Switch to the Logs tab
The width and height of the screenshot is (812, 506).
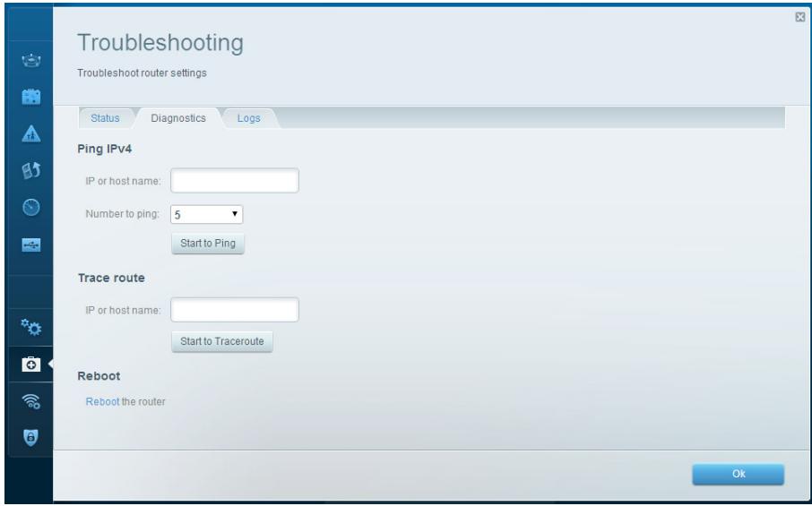(248, 118)
